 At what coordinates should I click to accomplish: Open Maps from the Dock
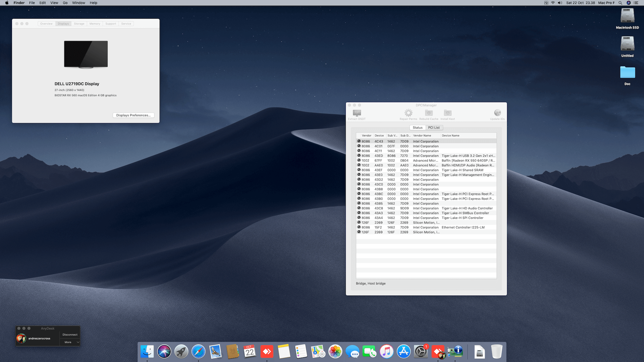[318, 352]
